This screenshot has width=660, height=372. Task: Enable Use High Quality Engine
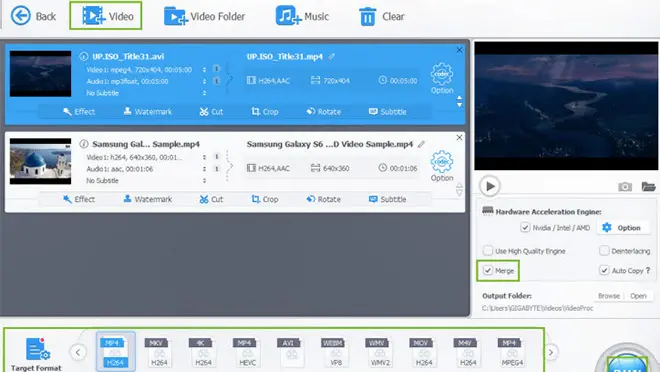tap(487, 251)
